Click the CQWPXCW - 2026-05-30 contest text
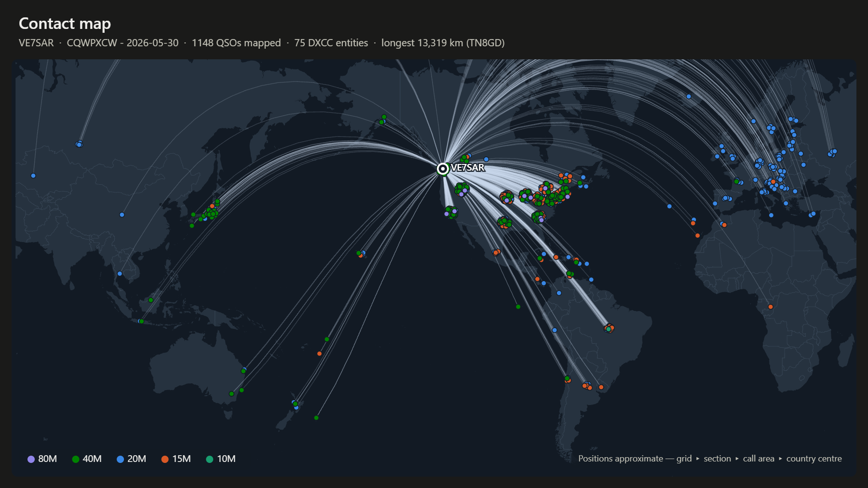868x488 pixels. coord(122,43)
